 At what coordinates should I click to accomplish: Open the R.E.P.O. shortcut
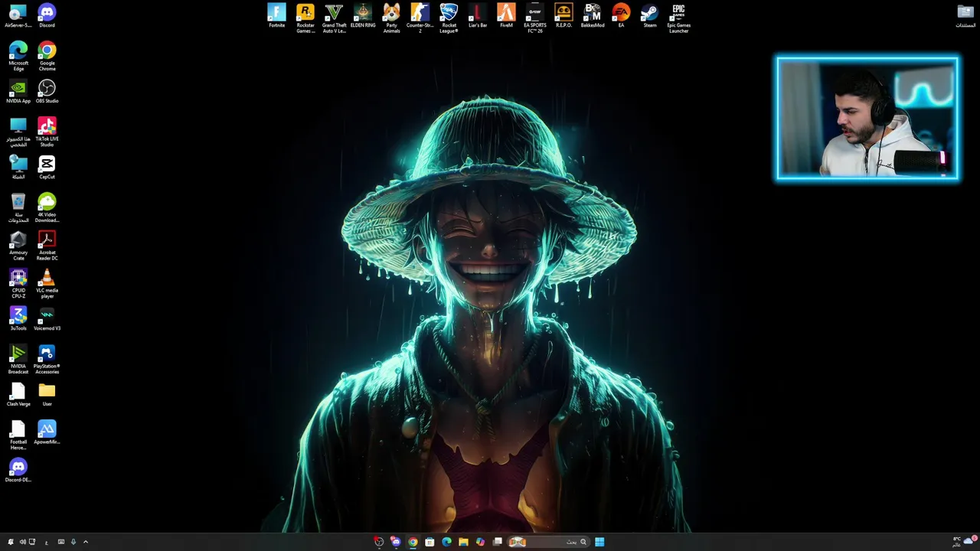click(x=563, y=16)
